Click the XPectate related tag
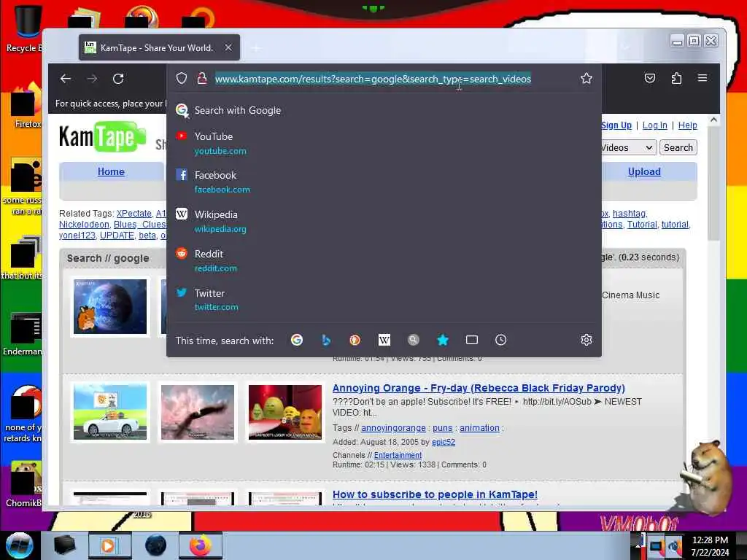Screen dimensions: 747x560 click(x=134, y=214)
